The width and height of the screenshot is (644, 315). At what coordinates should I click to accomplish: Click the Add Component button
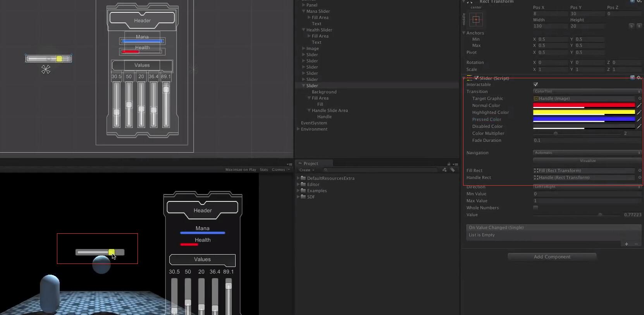552,256
